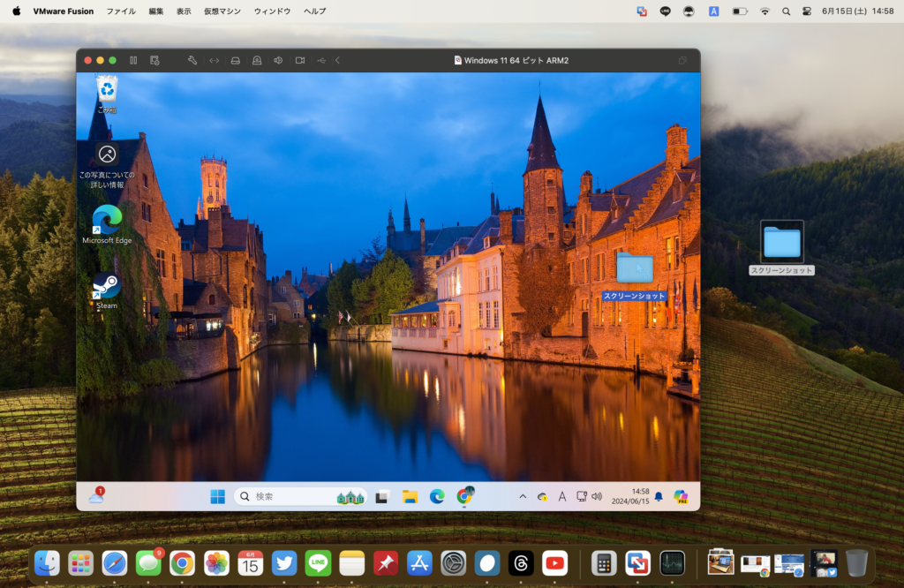
Task: Pause the virtual machine from the toolbar
Action: 133,60
